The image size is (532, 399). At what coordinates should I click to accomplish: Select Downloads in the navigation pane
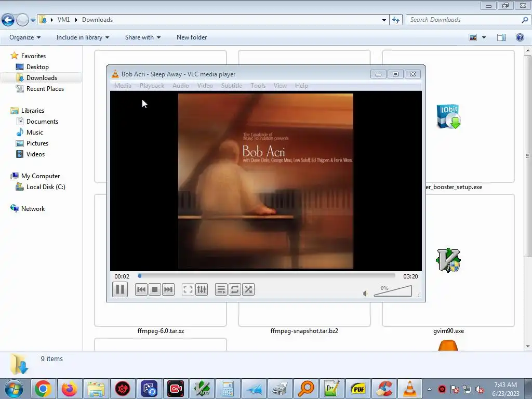pos(42,78)
